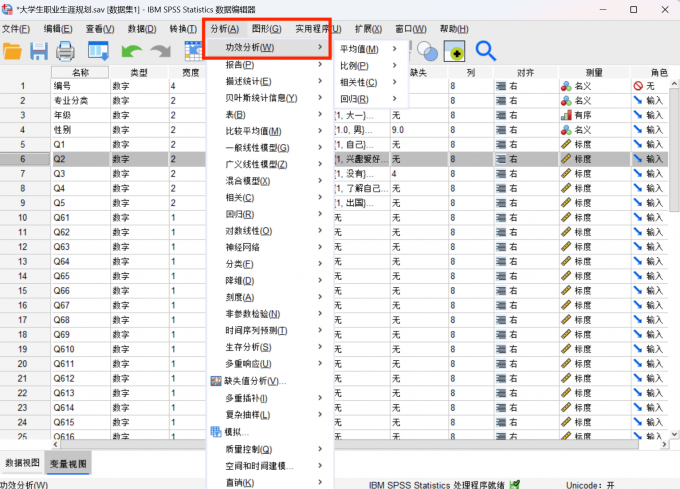Image resolution: width=680 pixels, height=489 pixels.
Task: Click the 类型 column header
Action: coord(139,72)
